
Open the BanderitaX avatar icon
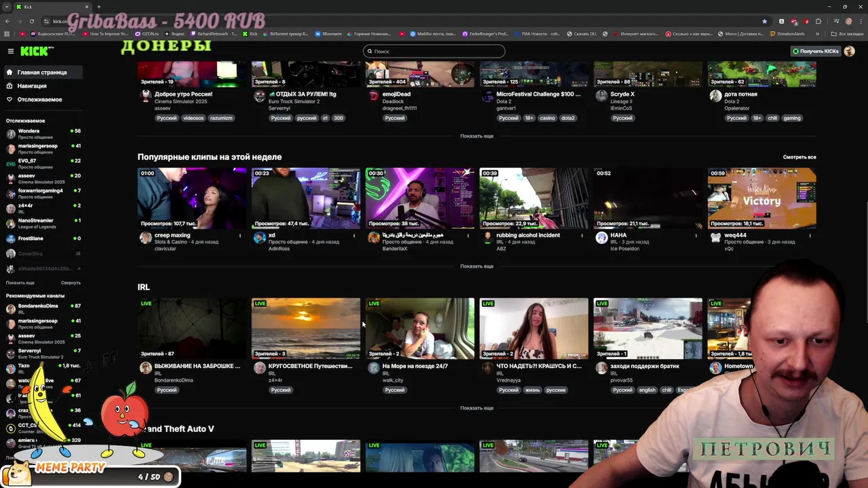[x=374, y=238]
